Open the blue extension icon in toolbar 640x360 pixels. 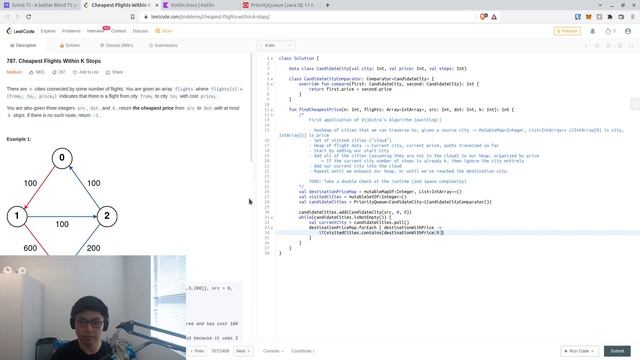[578, 17]
